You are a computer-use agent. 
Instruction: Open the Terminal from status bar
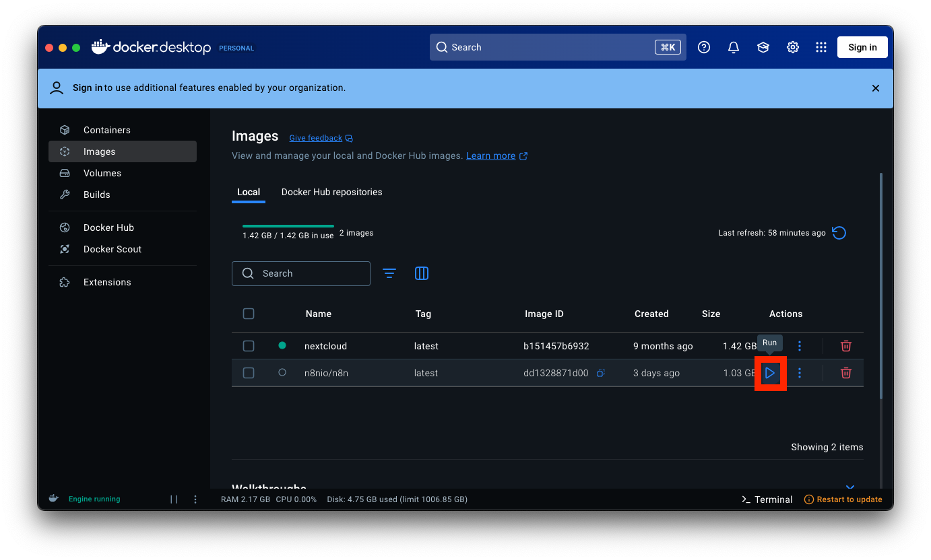click(767, 499)
